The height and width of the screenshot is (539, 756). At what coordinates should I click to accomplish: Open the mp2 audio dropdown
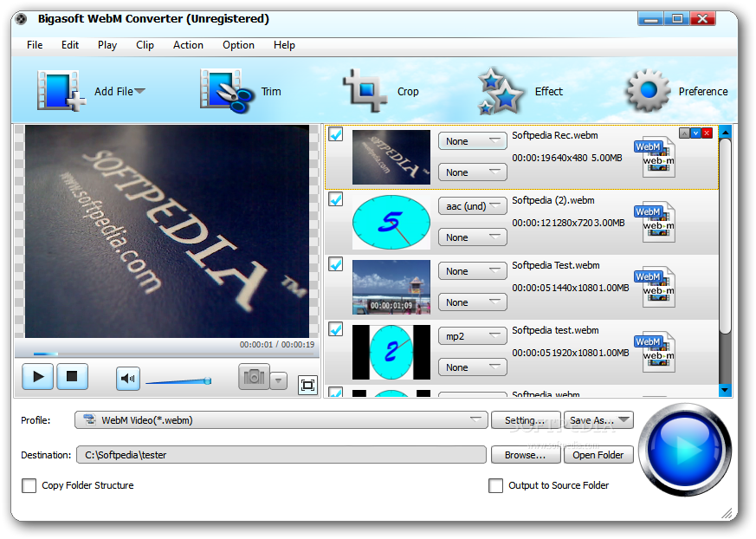point(473,336)
